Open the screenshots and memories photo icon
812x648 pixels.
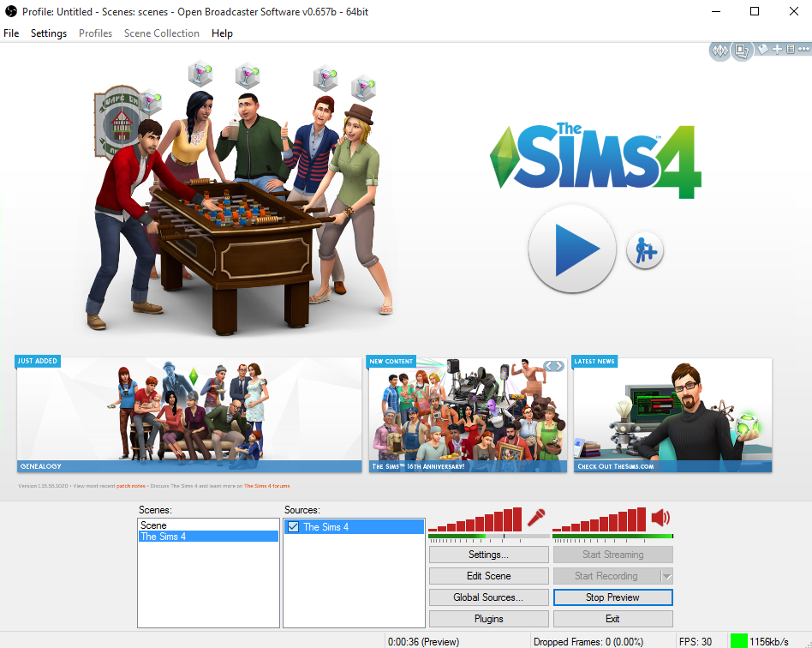click(x=742, y=51)
